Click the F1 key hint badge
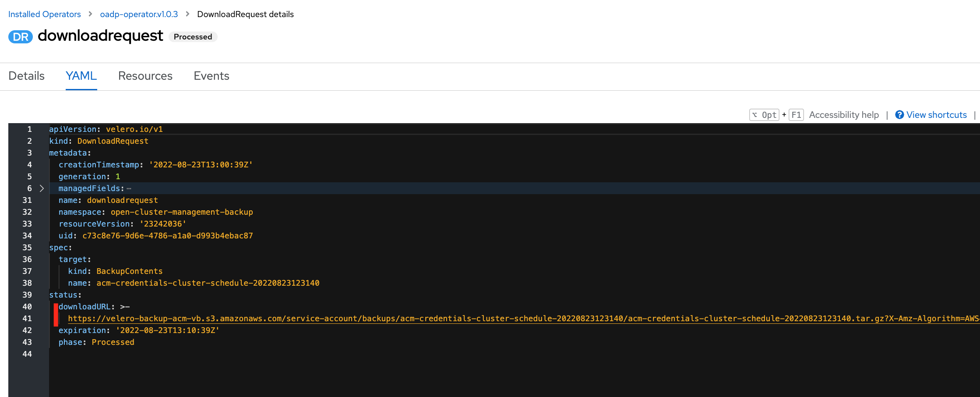The width and height of the screenshot is (980, 397). point(797,114)
